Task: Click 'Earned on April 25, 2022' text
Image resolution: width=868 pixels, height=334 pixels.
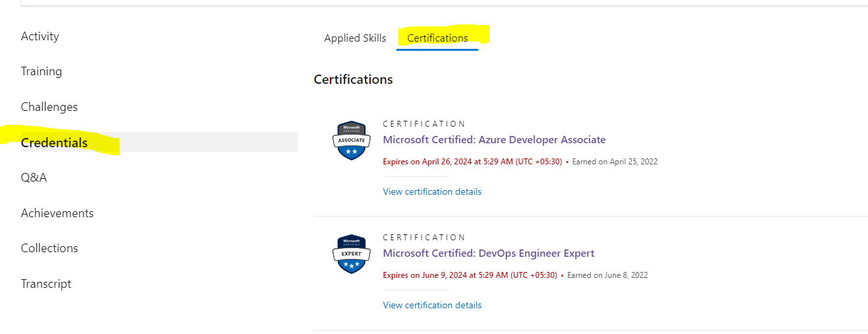Action: pyautogui.click(x=615, y=162)
